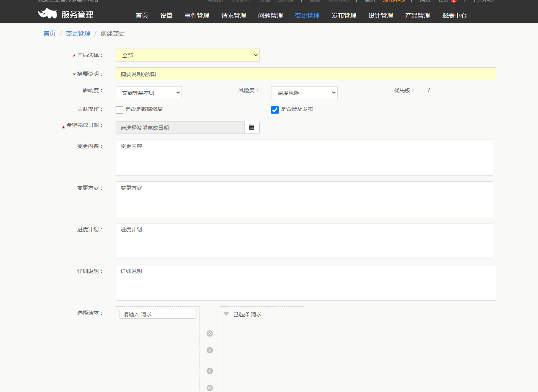This screenshot has width=538, height=392.
Task: Click into the 变更内容 text area
Action: 304,158
